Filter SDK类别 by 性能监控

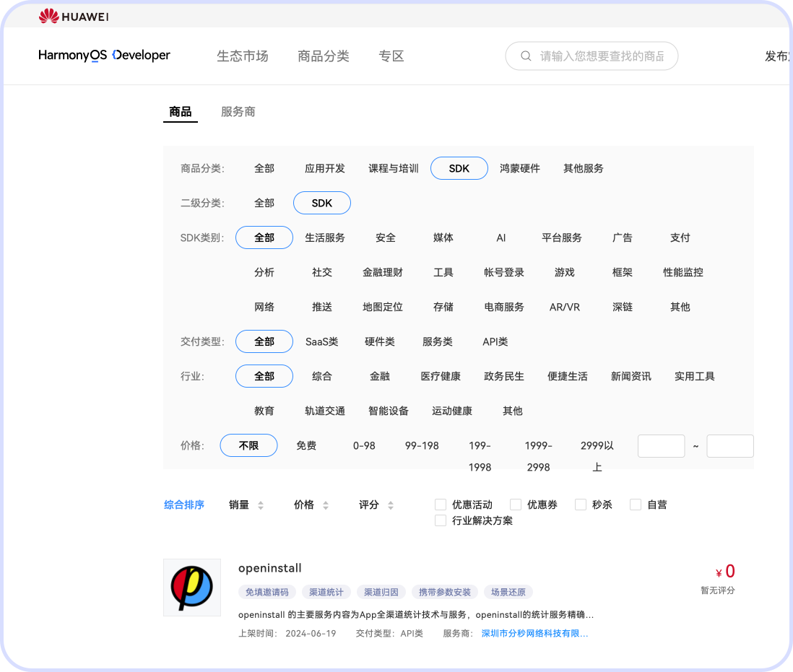(x=683, y=272)
